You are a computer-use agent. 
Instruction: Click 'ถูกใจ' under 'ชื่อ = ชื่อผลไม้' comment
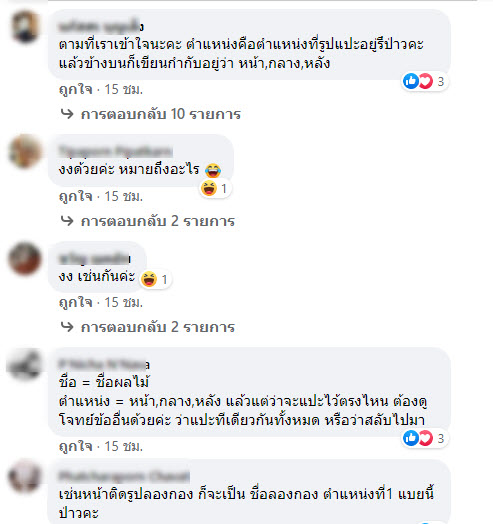pos(76,446)
